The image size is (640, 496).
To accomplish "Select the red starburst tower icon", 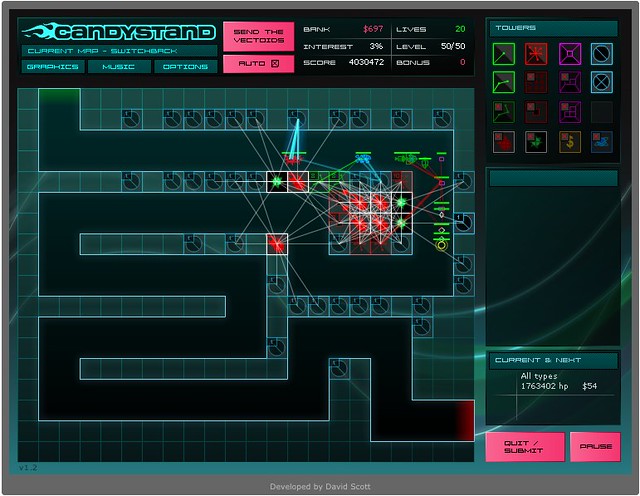I will point(536,54).
